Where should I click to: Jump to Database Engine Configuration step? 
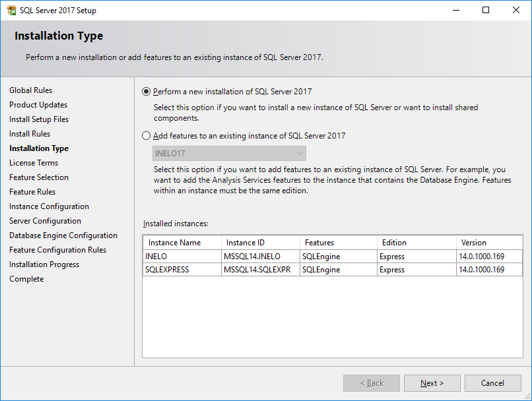point(63,235)
